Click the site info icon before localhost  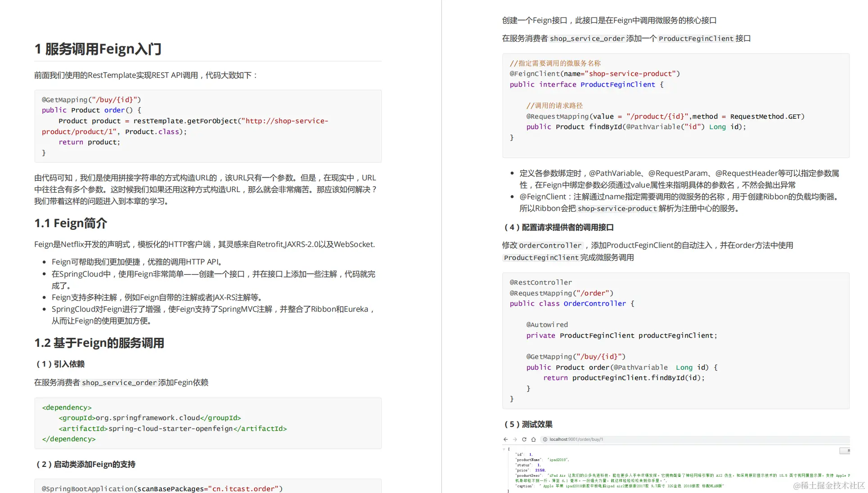point(545,439)
